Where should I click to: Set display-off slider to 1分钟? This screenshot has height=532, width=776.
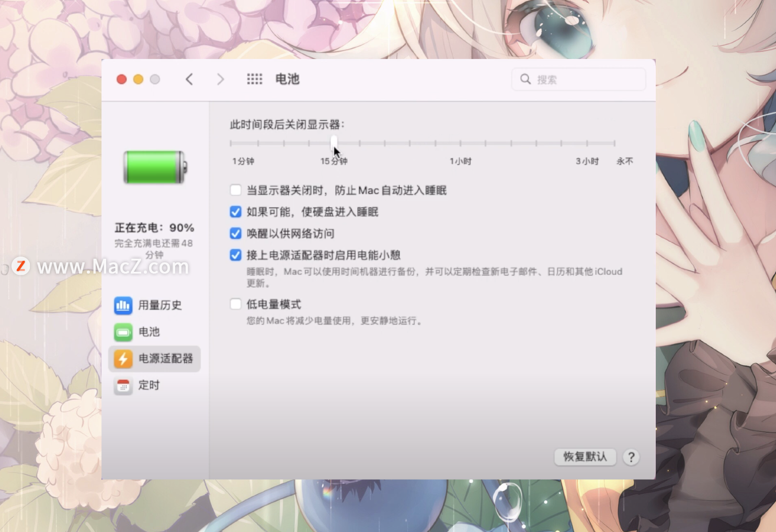[231, 143]
